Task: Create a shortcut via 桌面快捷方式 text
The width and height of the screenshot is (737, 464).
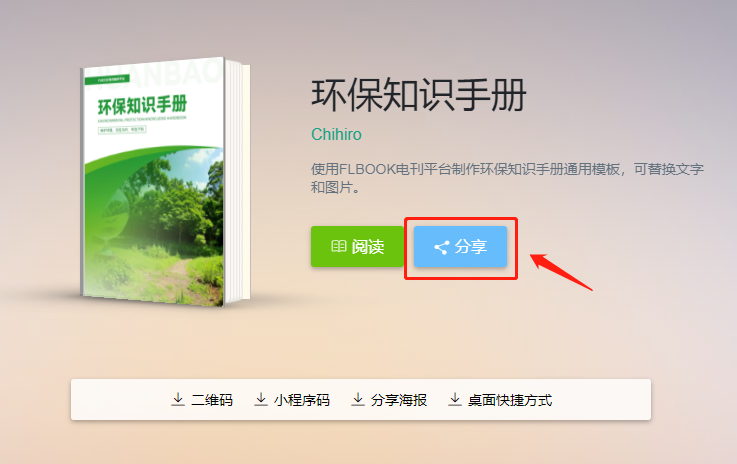Action: [x=510, y=400]
